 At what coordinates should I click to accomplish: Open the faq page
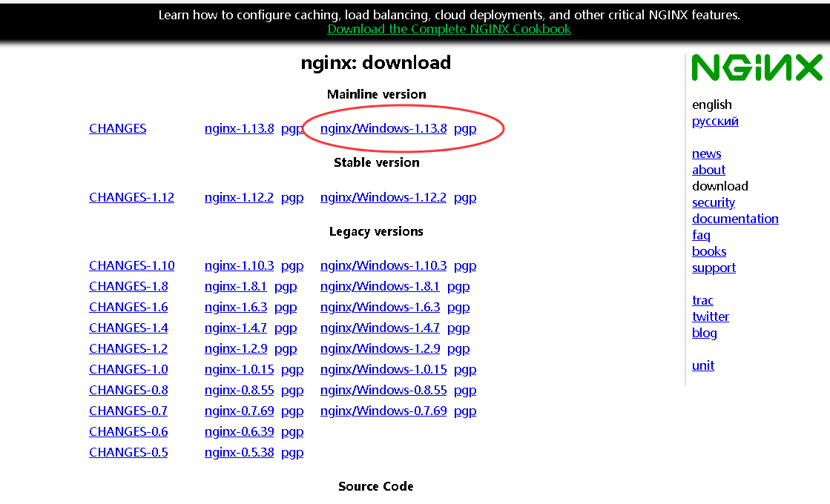tap(702, 236)
